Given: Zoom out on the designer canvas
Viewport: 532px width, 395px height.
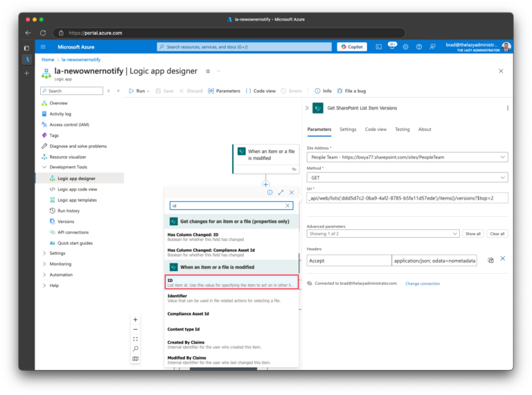Looking at the screenshot, I should click(135, 329).
